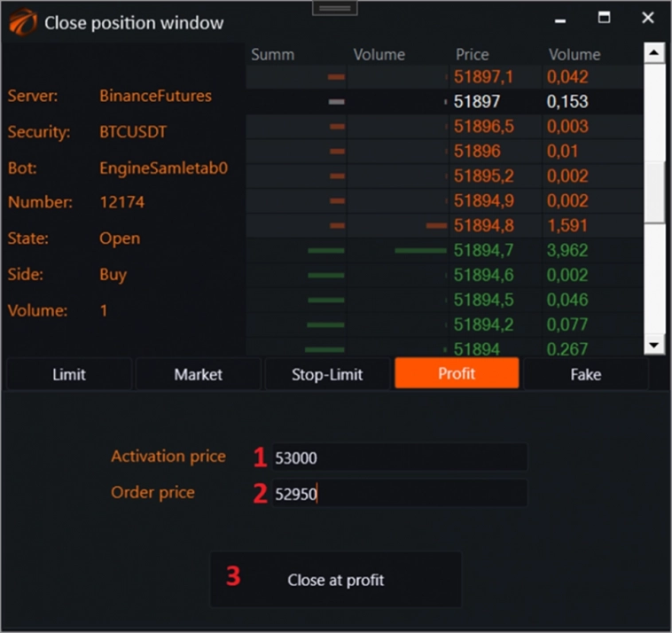
Task: Minimize the Close position window
Action: [x=560, y=21]
